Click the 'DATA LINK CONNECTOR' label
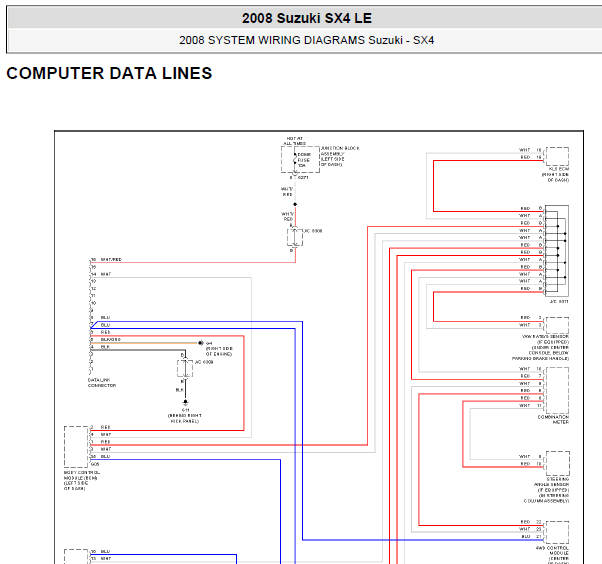Viewport: 602px width, 564px height. 102,382
